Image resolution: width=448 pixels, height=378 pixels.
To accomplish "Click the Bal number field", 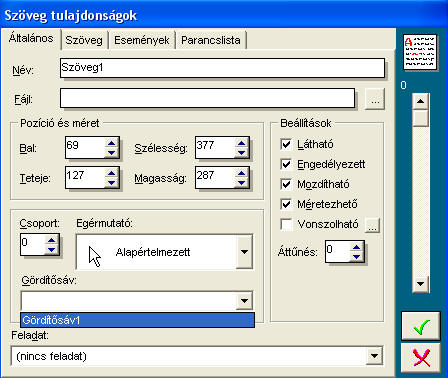I will [85, 147].
